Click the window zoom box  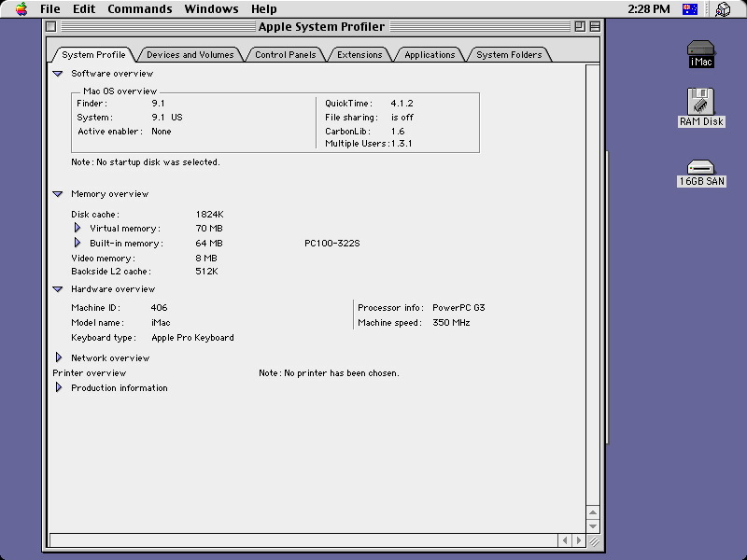(580, 27)
